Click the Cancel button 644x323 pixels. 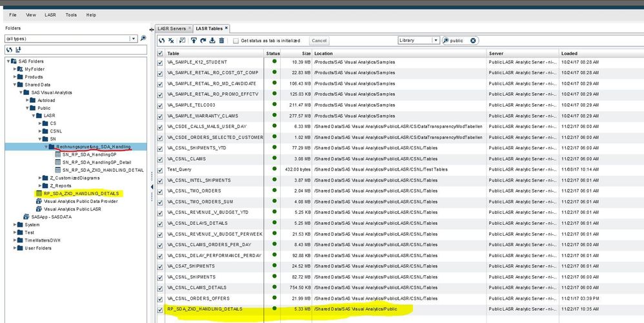click(319, 41)
